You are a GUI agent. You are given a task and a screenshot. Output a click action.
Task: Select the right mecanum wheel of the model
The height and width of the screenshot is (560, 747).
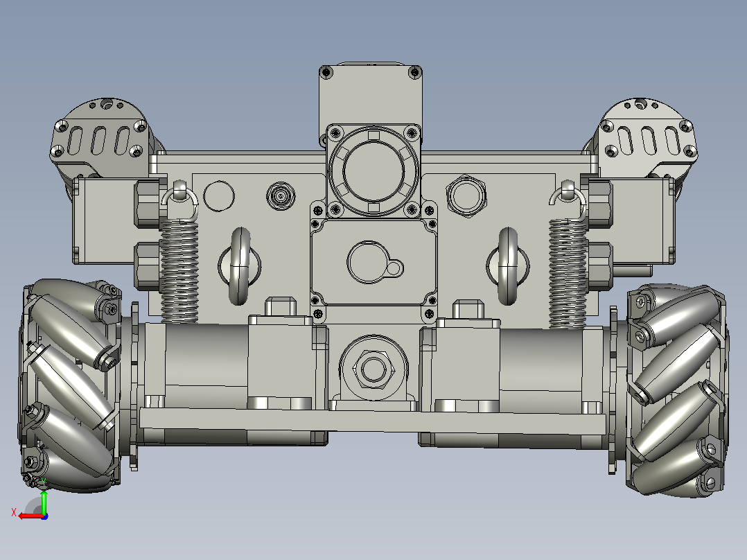pyautogui.click(x=677, y=391)
